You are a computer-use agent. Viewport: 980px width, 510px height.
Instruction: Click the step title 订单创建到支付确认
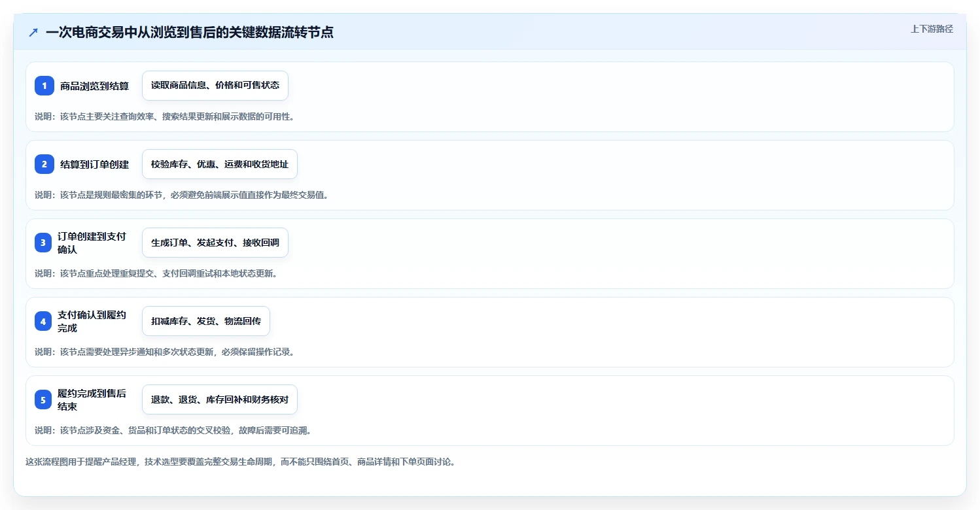click(x=92, y=243)
